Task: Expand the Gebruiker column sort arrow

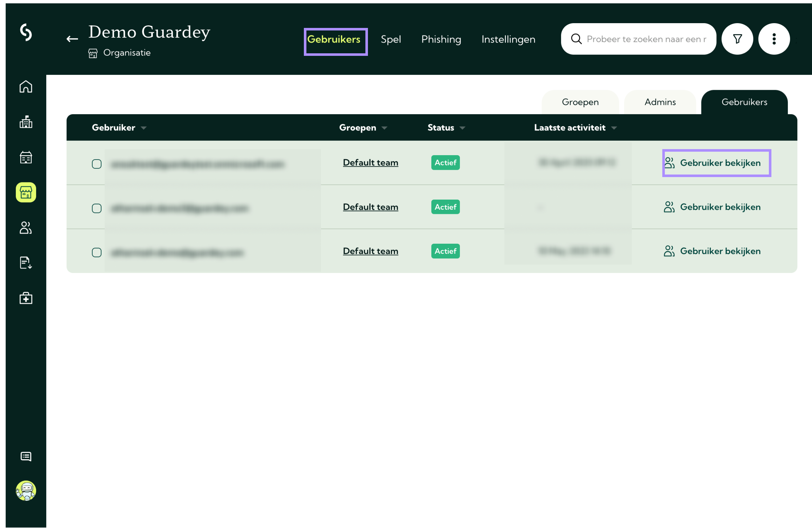Action: click(144, 128)
